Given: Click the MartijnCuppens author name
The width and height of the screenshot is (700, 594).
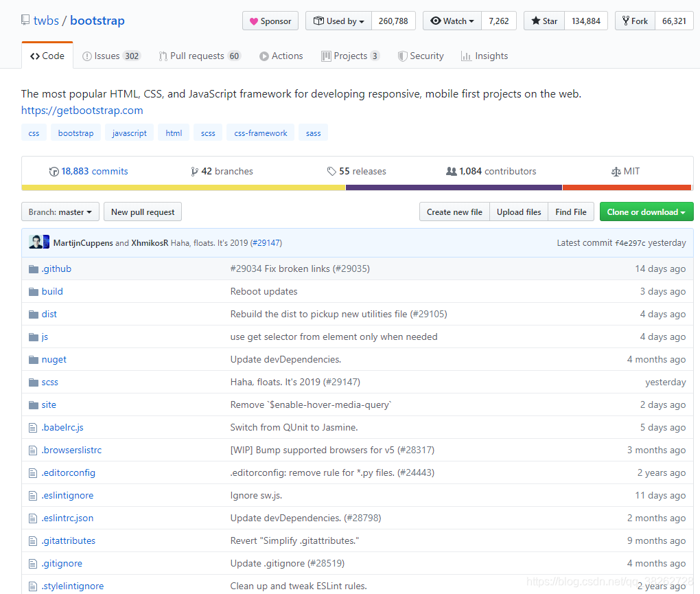Looking at the screenshot, I should [83, 243].
